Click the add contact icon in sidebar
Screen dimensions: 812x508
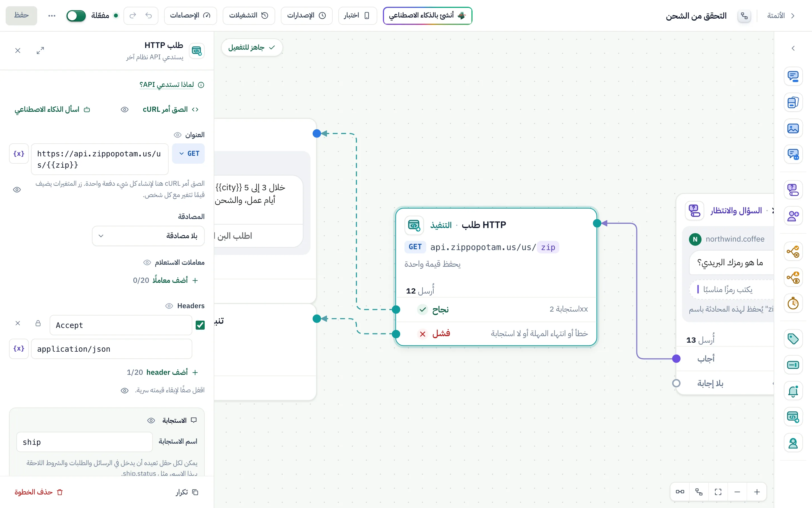793,216
